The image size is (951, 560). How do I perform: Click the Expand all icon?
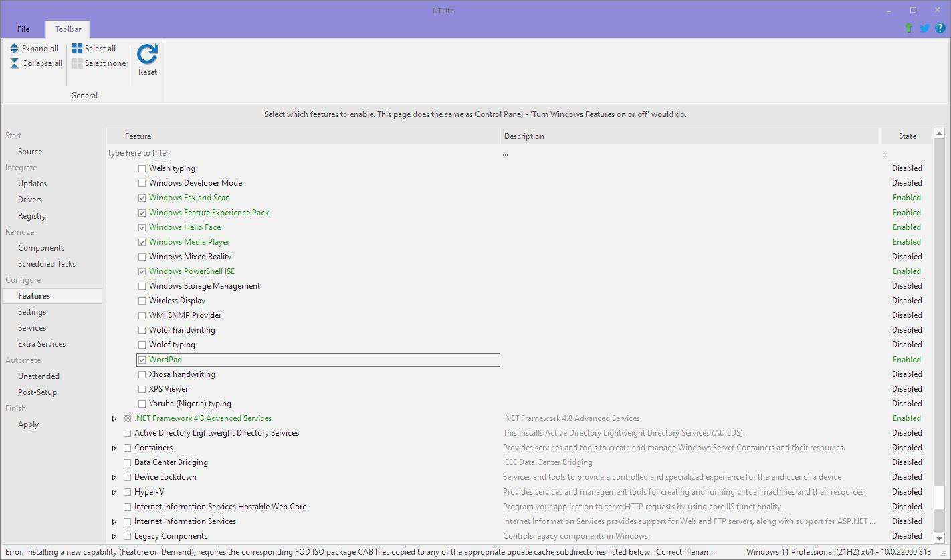pyautogui.click(x=15, y=49)
